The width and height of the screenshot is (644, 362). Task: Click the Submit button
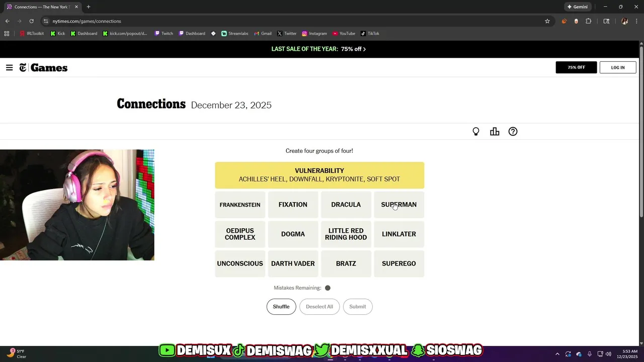pyautogui.click(x=358, y=307)
